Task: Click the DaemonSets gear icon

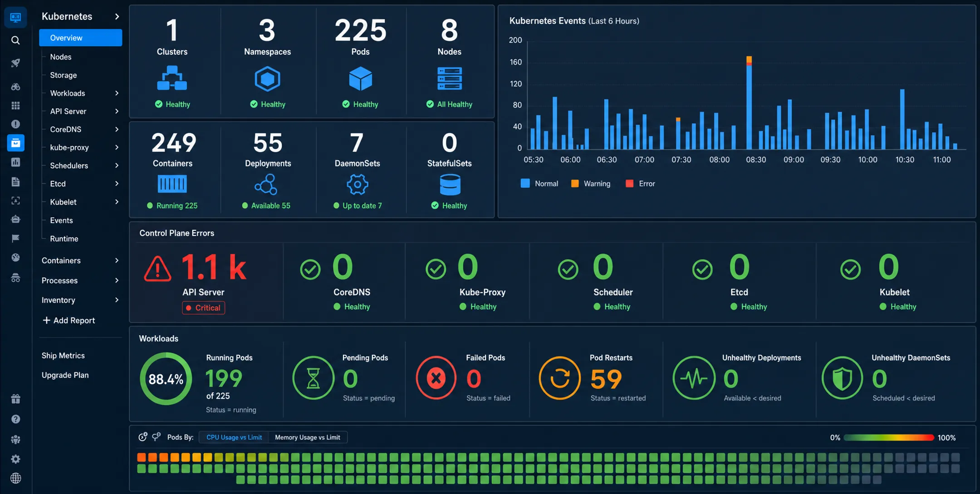Action: [358, 184]
